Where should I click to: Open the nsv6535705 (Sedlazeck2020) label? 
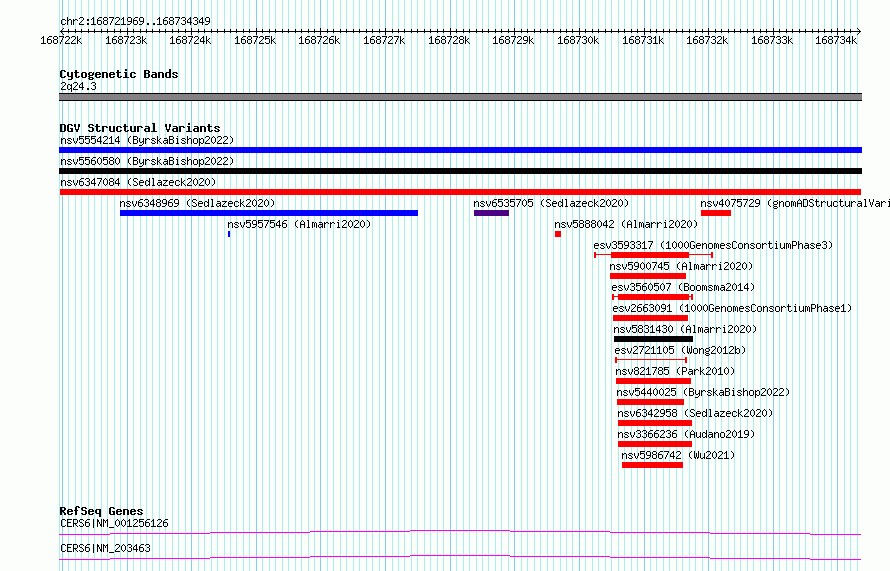pos(551,203)
